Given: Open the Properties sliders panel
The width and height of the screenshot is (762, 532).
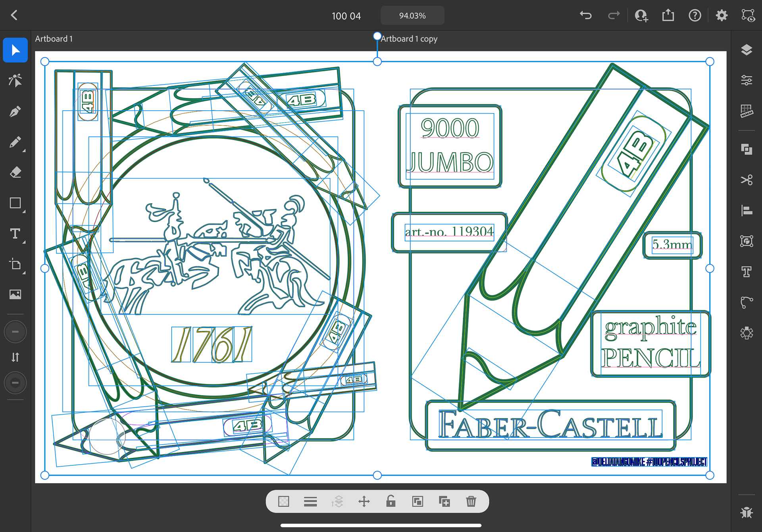Looking at the screenshot, I should [x=747, y=81].
